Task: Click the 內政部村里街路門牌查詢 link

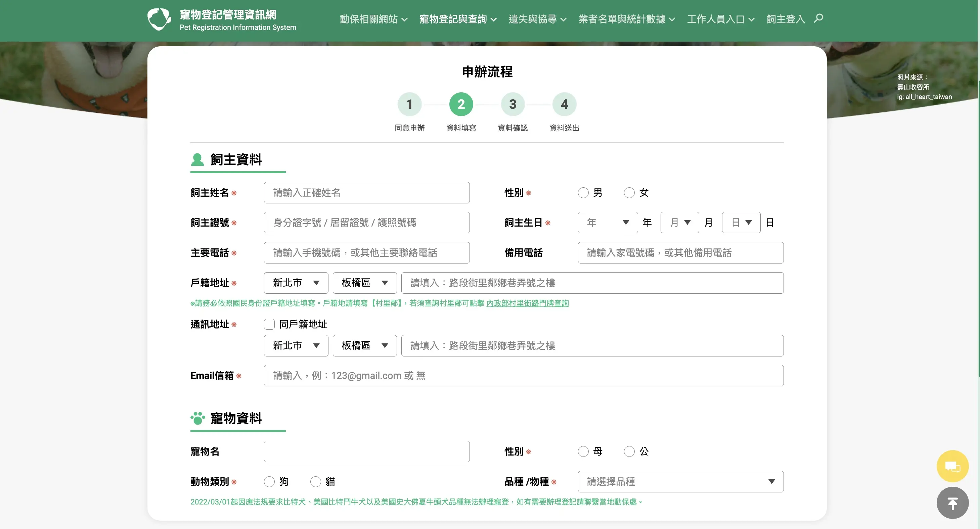Action: coord(528,303)
